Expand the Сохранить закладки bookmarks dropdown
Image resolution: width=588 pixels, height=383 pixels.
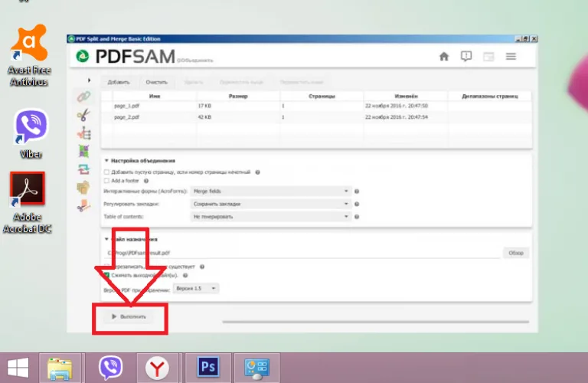[271, 204]
